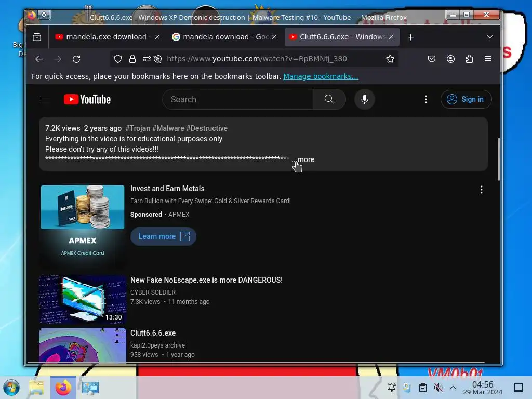Search with your voice microphone
Viewport: 532px width, 399px height.
[x=365, y=99]
